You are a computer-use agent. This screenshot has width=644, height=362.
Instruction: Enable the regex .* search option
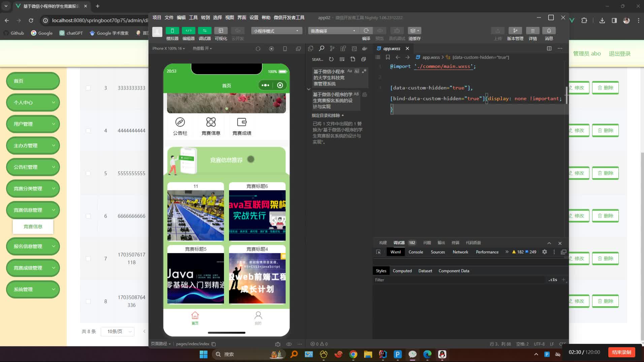pyautogui.click(x=364, y=71)
